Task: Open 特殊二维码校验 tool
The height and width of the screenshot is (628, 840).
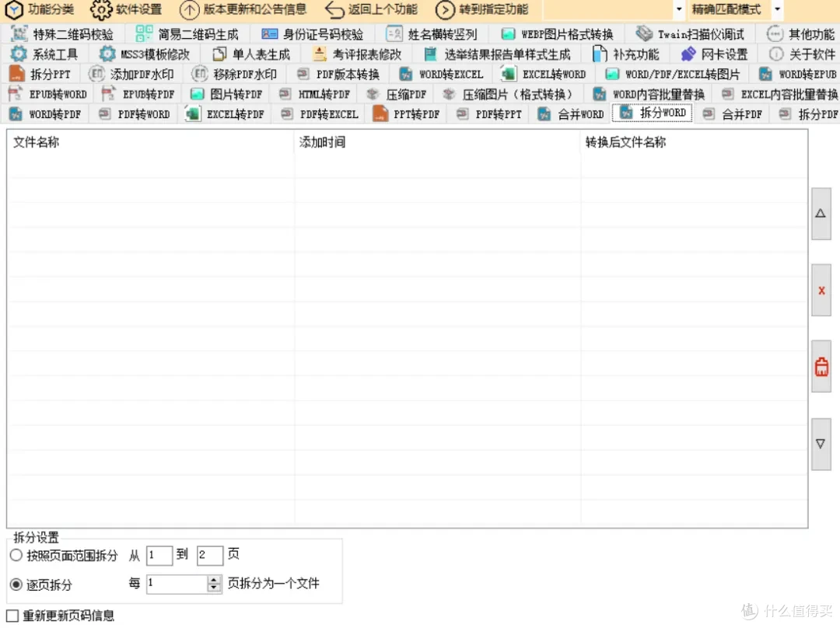Action: click(x=63, y=34)
